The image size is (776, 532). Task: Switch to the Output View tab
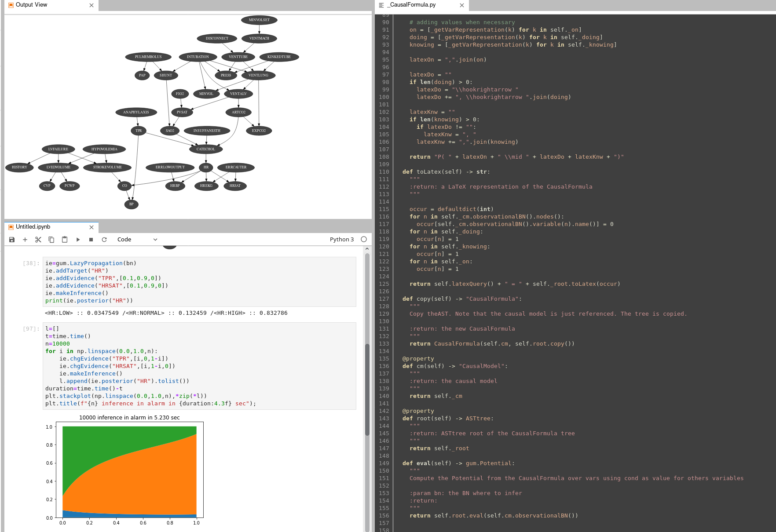click(31, 5)
